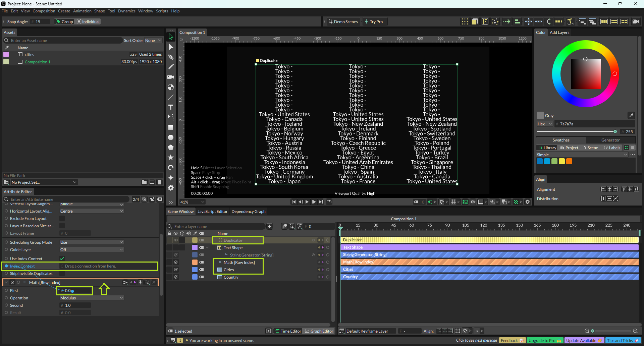Click the Upgrade to Pro button
This screenshot has width=644, height=346.
[545, 341]
